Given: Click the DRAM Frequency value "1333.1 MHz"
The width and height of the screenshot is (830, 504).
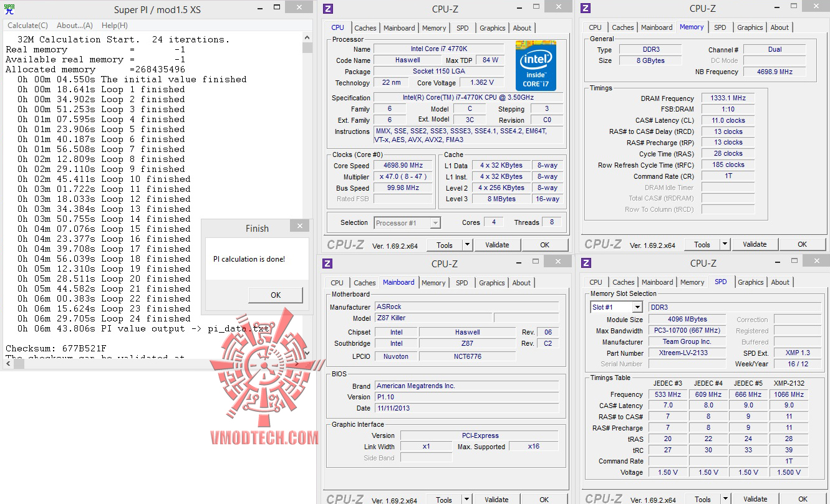Looking at the screenshot, I should tap(728, 98).
